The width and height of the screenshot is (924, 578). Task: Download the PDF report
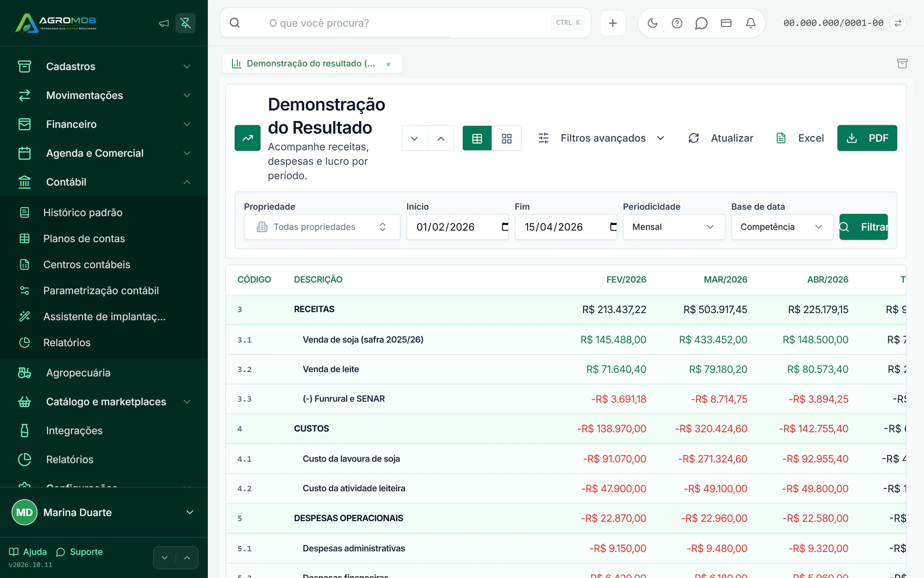pyautogui.click(x=867, y=138)
